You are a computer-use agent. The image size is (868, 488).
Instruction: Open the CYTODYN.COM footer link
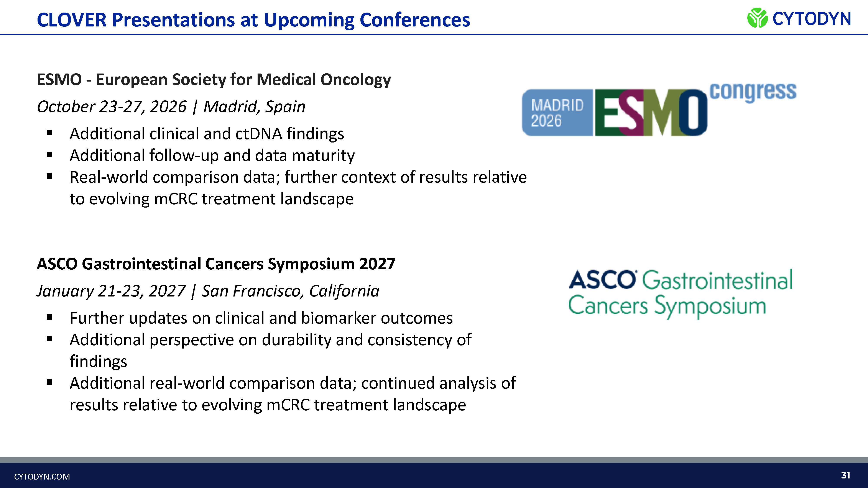tap(42, 477)
